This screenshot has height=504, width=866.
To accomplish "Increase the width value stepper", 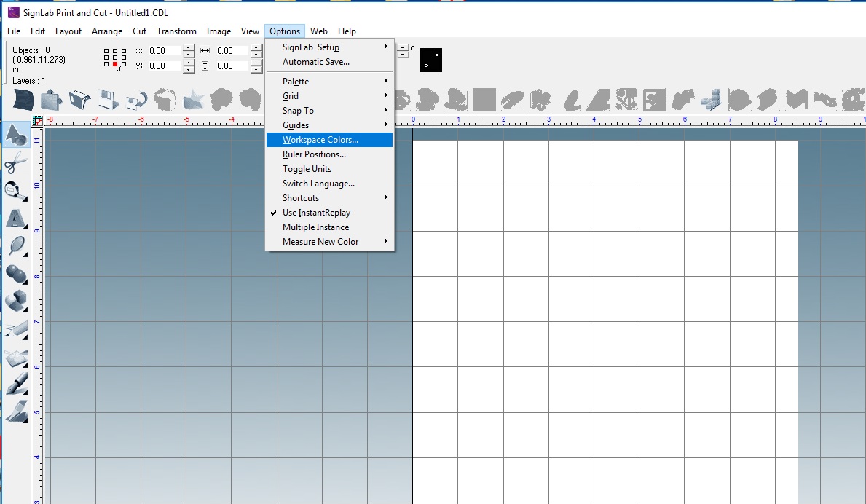I will click(256, 47).
